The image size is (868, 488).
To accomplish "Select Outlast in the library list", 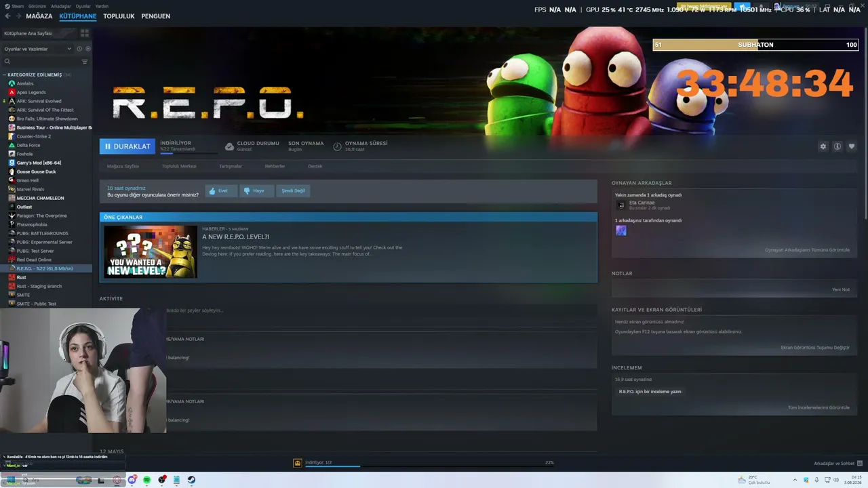I will (x=24, y=207).
